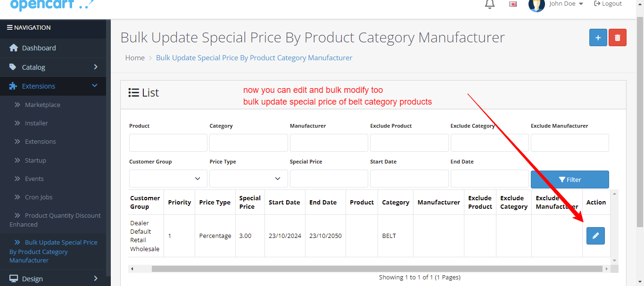Screen dimensions: 644x286
Task: Click the language flag icon
Action: (513, 4)
